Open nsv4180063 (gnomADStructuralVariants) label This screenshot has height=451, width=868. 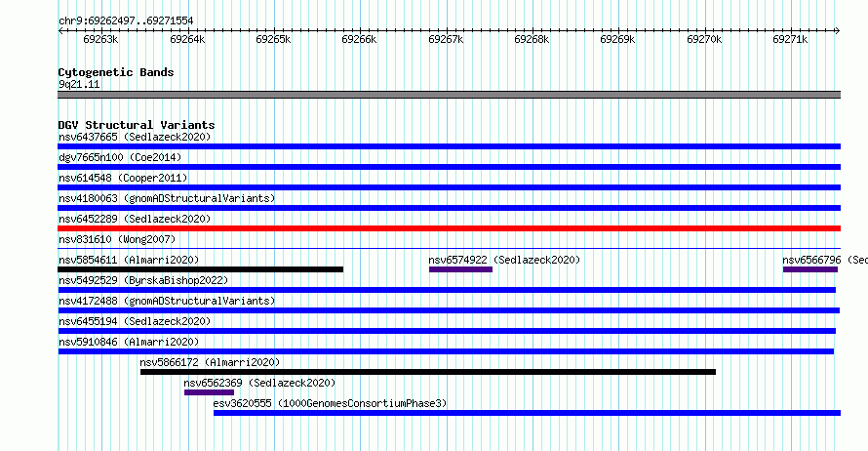pyautogui.click(x=167, y=198)
